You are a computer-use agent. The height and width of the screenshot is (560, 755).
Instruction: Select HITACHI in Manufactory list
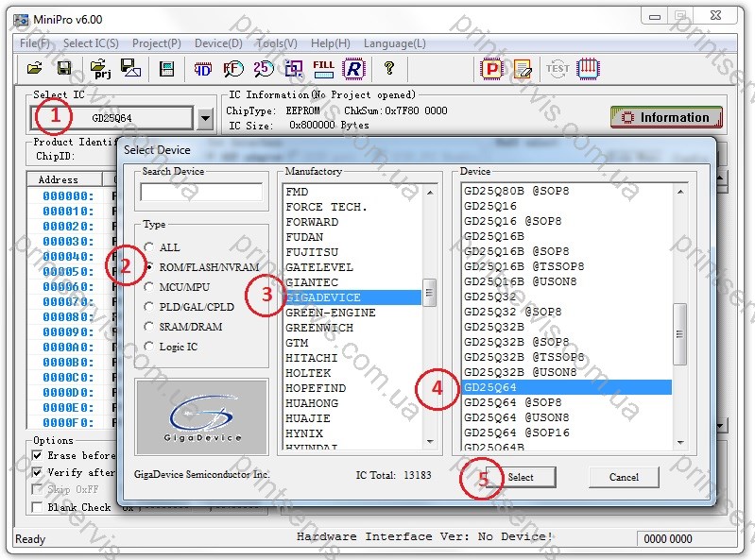353,358
